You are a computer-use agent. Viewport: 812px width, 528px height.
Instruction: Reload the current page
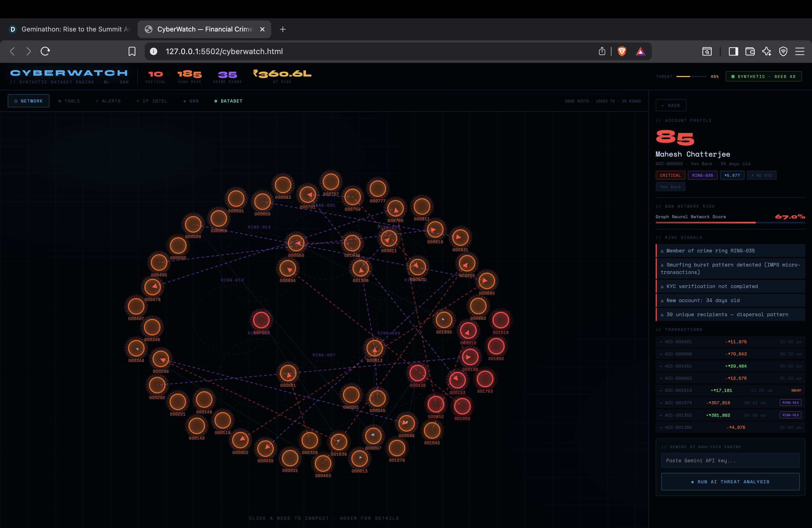tap(45, 51)
